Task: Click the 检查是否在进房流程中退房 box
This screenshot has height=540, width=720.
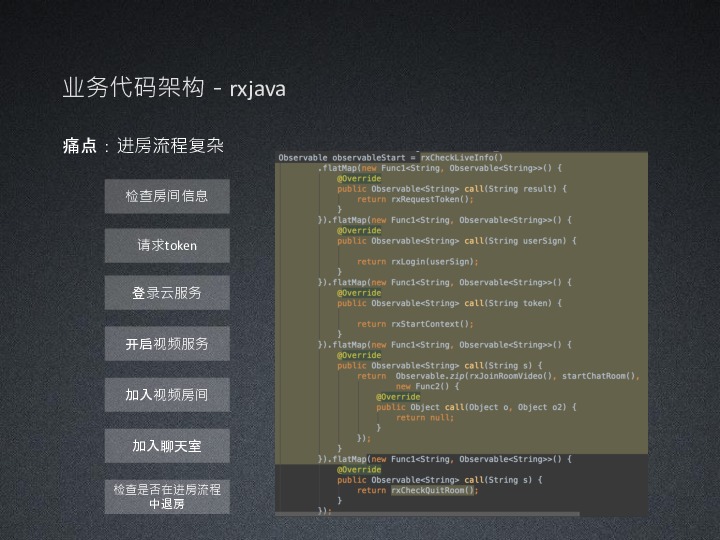Action: (x=167, y=496)
